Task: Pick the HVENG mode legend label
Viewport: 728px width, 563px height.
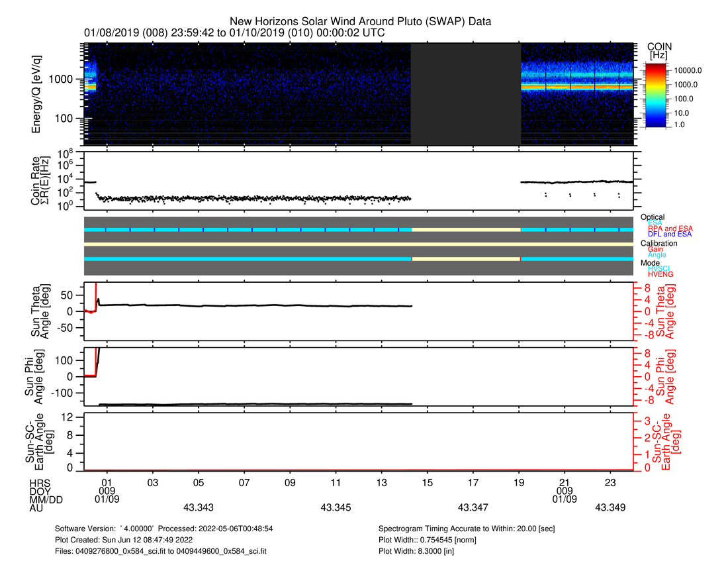Action: coord(660,274)
